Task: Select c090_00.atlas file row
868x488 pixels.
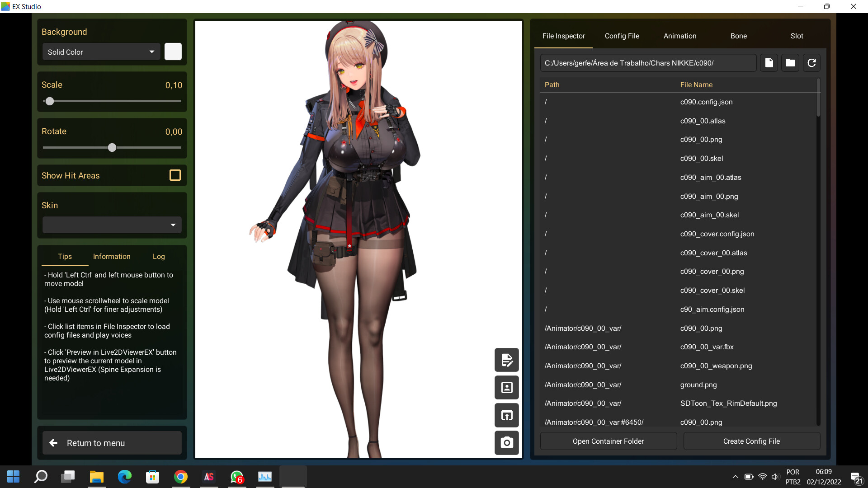Action: pos(678,121)
